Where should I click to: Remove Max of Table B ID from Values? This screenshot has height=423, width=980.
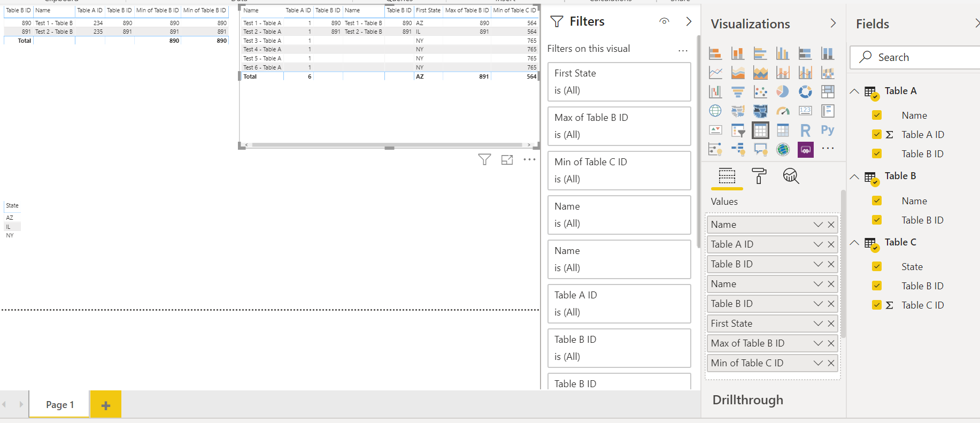pos(831,343)
